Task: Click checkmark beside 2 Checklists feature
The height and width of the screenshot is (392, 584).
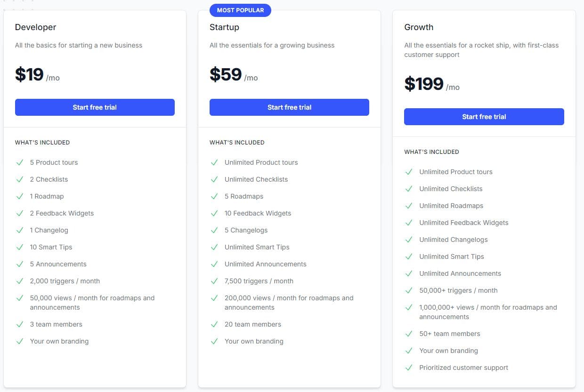Action: coord(19,179)
